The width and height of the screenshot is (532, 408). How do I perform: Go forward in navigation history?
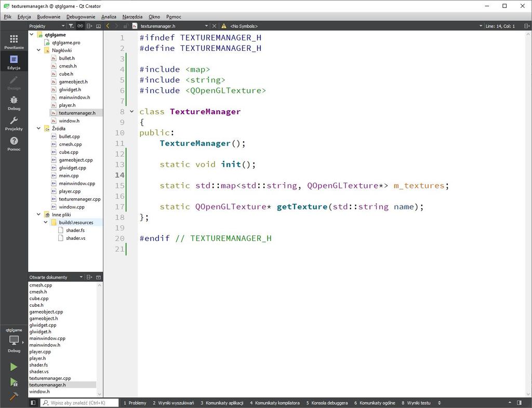[x=116, y=26]
